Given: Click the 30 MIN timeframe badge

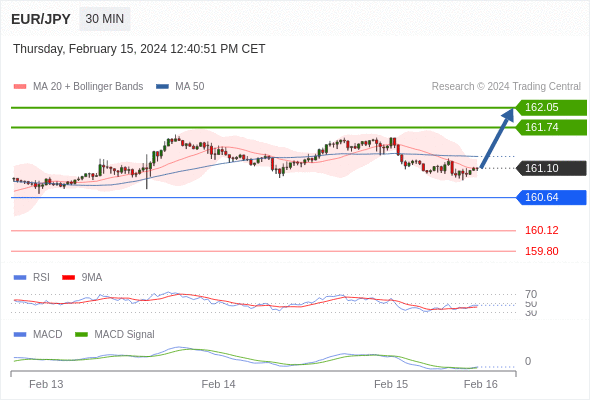Looking at the screenshot, I should tap(105, 19).
